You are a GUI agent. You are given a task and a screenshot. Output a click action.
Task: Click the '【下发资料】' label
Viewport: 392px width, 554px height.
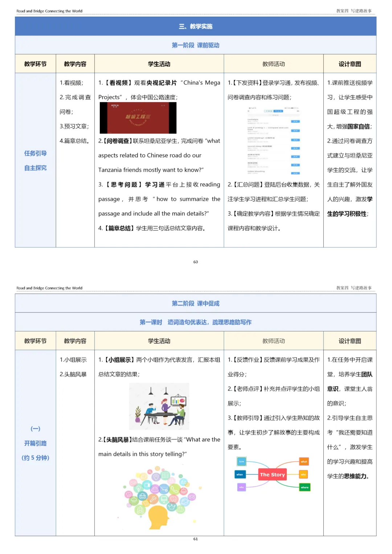pos(247,83)
